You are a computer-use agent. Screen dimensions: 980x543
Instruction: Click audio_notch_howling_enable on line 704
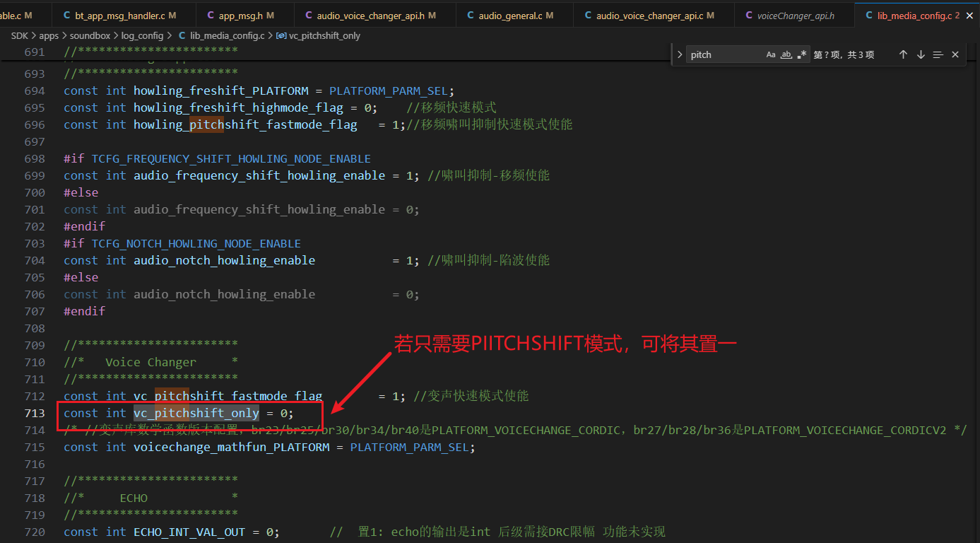(x=225, y=260)
